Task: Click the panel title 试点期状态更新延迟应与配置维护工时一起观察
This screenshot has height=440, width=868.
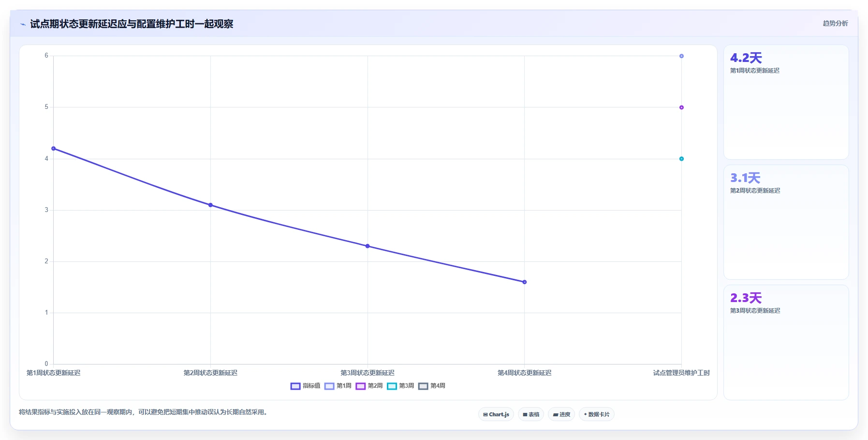Action: point(132,24)
